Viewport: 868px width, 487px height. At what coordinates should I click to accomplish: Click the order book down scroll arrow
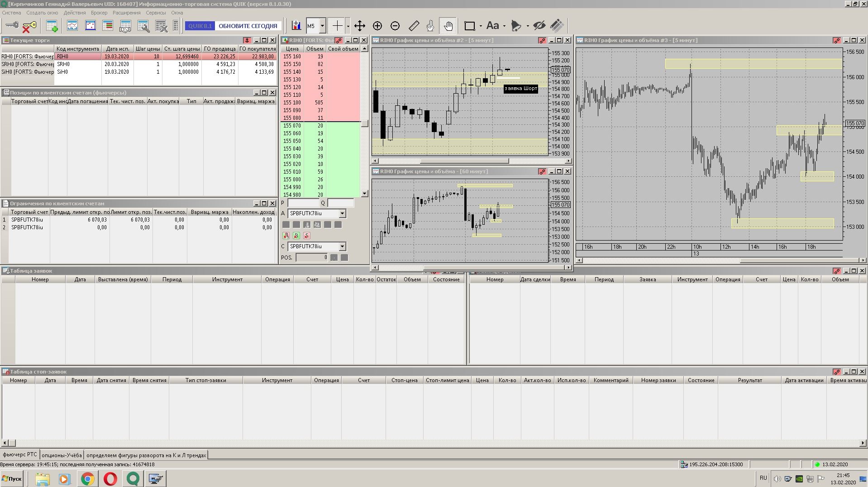[364, 194]
